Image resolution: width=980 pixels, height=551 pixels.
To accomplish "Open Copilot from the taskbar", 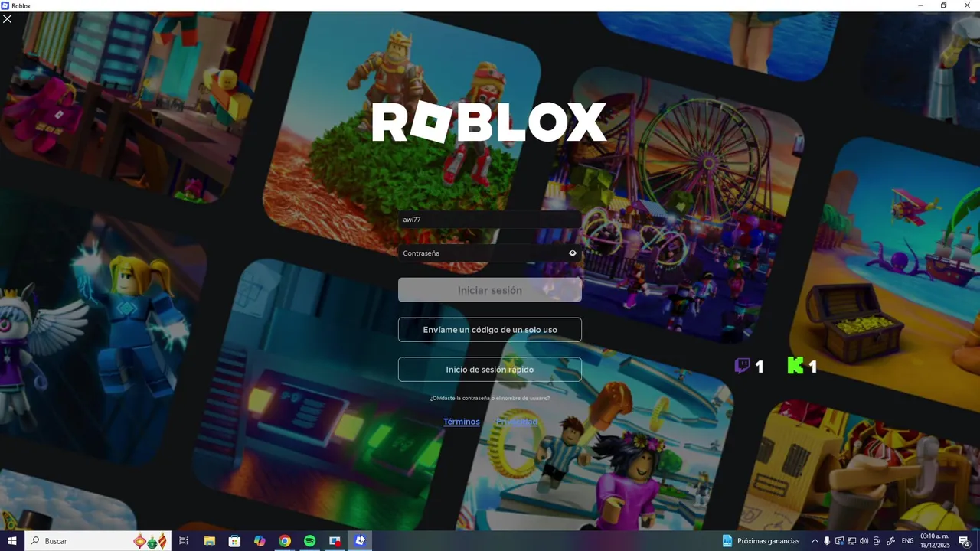I will pyautogui.click(x=260, y=541).
